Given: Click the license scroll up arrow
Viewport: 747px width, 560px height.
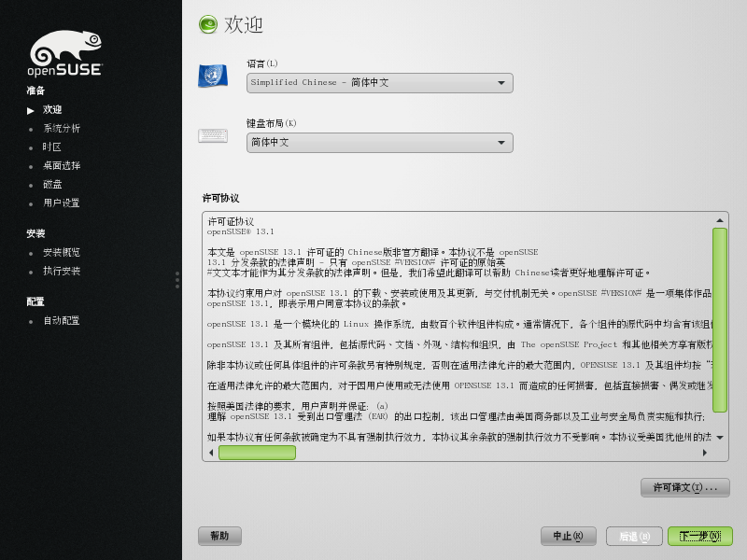Looking at the screenshot, I should point(720,220).
